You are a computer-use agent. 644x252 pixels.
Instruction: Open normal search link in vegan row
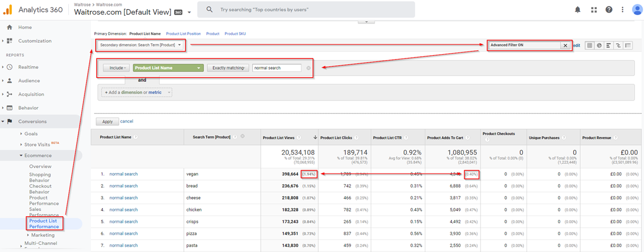point(123,174)
